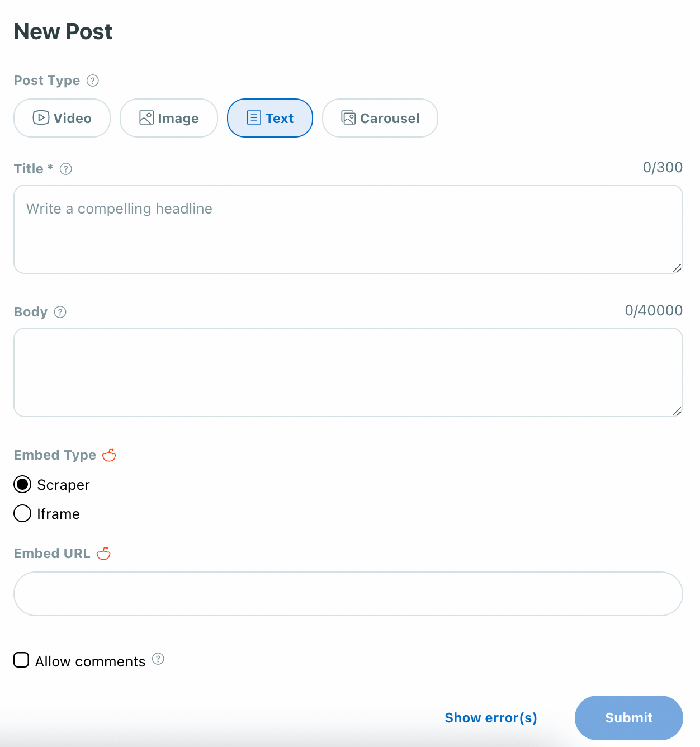
Task: Show the Body field help tooltip
Action: [60, 312]
